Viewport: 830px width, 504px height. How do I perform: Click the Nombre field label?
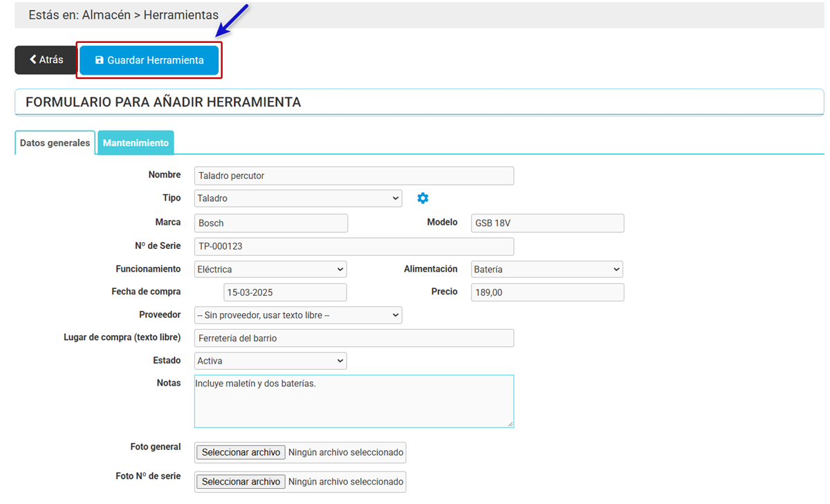coord(165,175)
